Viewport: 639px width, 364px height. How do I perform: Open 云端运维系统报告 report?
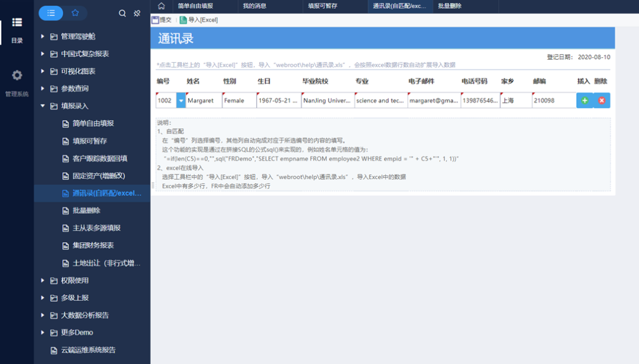pos(88,350)
